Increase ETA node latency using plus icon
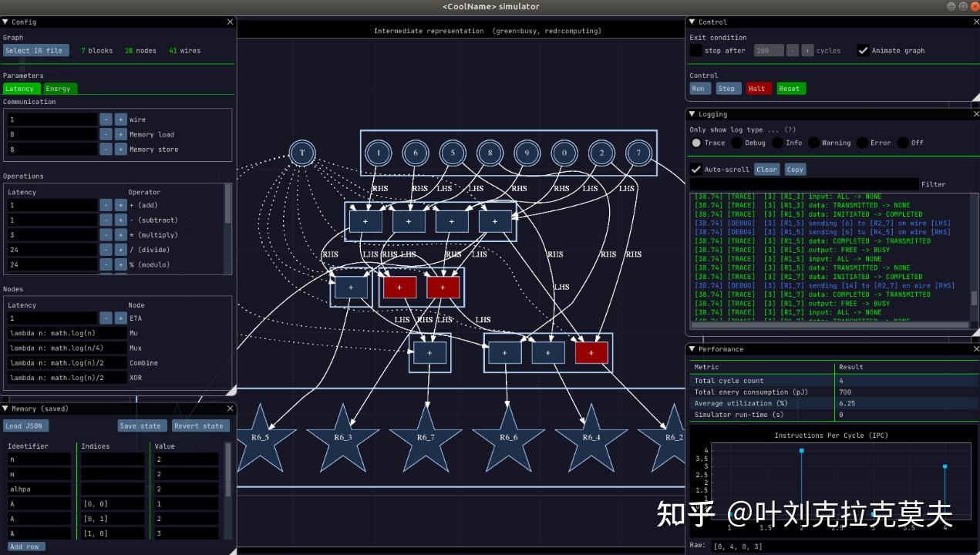 121,318
